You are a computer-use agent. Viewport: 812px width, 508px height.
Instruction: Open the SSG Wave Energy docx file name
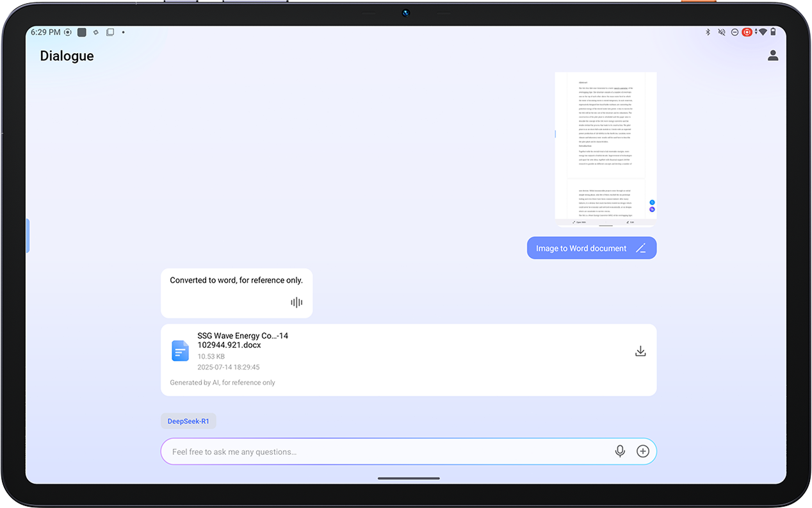click(242, 340)
